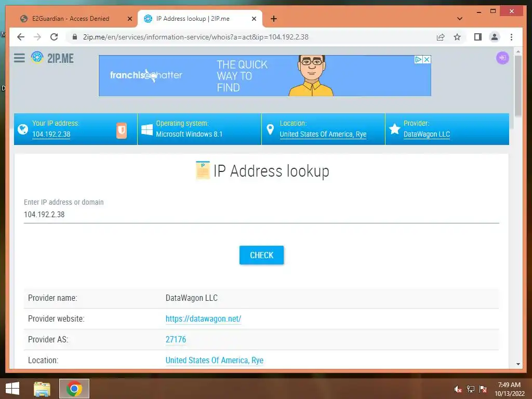Close the IP Address lookup tab

pyautogui.click(x=254, y=19)
